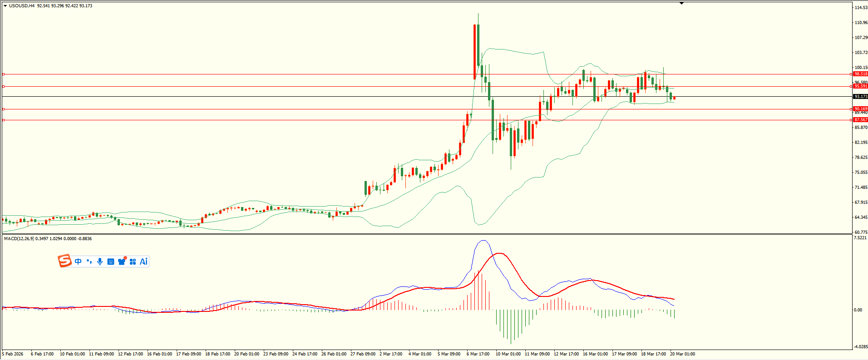This screenshot has width=868, height=360.
Task: Click left anchor of the 87.567 line
Action: (4, 120)
